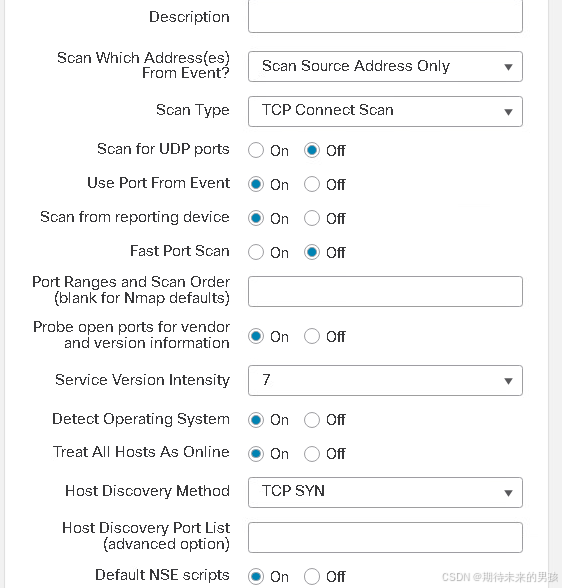Screen dimensions: 562x588
Task: Focus the Port Ranges and Scan Order field
Action: (385, 291)
